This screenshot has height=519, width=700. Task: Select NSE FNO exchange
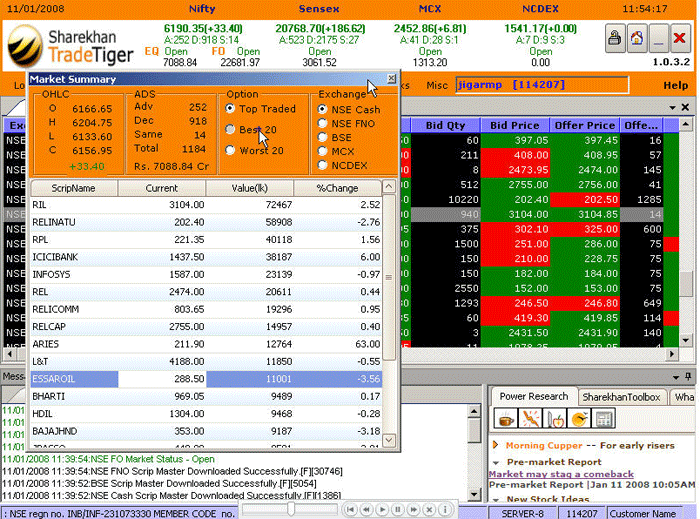point(322,123)
